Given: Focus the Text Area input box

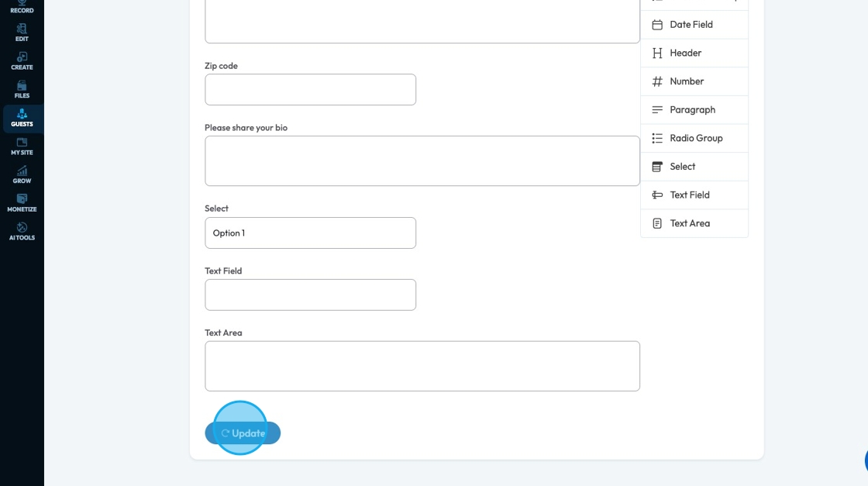Looking at the screenshot, I should coord(422,366).
